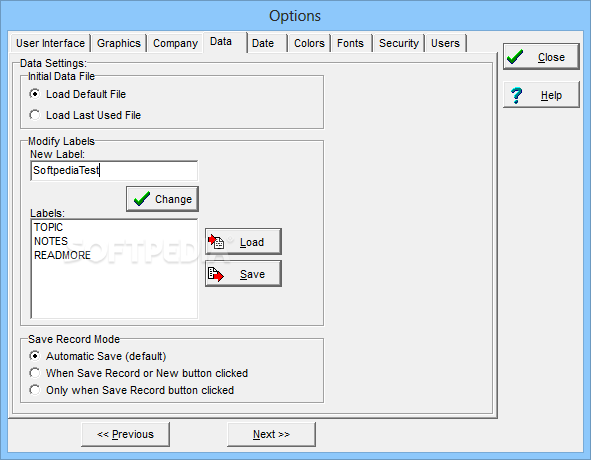
Task: Open the Fonts tab
Action: pos(351,43)
